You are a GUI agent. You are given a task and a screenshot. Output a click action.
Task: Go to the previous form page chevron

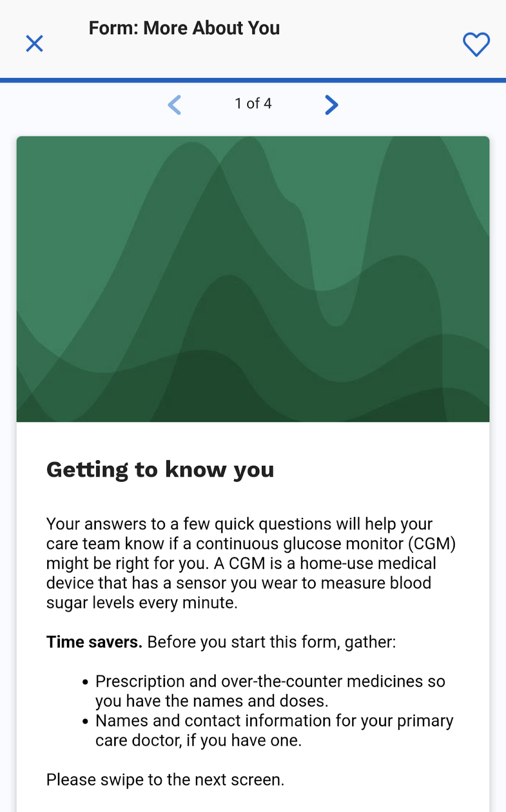tap(175, 105)
